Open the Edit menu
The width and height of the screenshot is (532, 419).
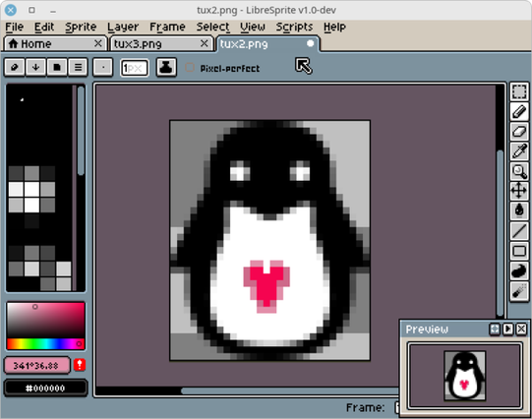[44, 27]
